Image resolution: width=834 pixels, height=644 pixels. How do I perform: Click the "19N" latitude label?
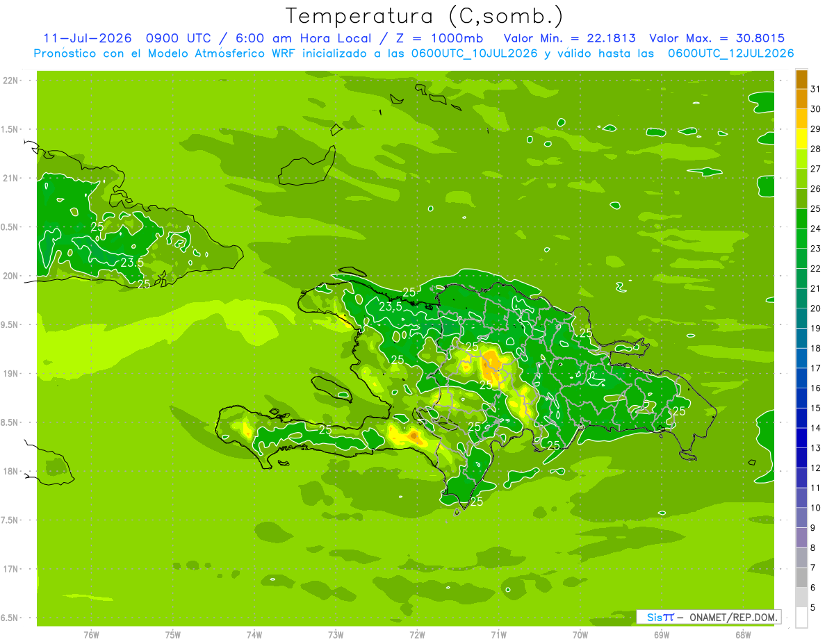[x=10, y=374]
